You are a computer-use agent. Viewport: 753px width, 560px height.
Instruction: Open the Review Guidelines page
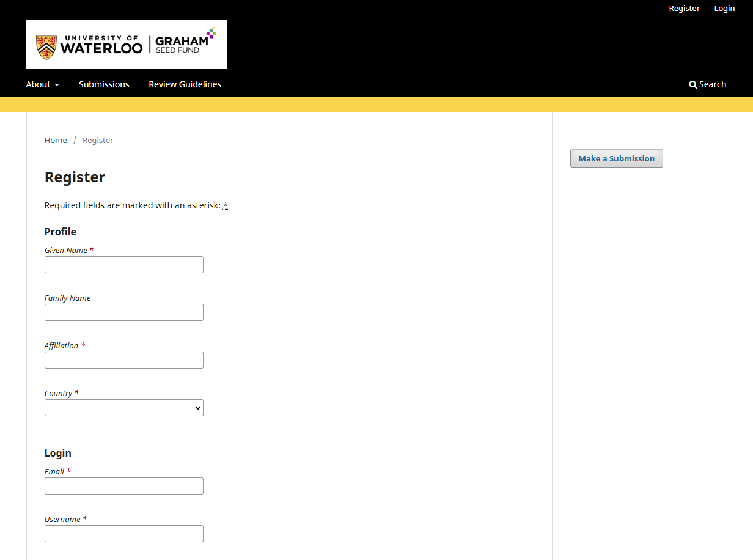(185, 84)
